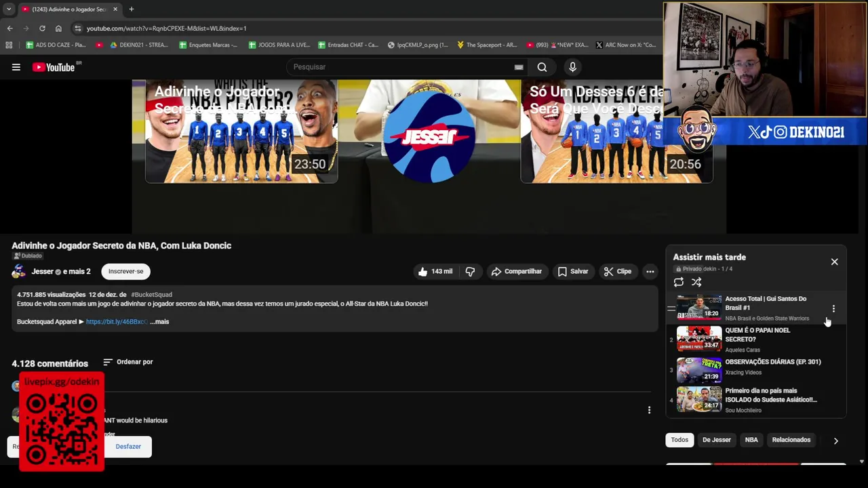
Task: Play OBSERVAÇÕES DIÁRIAS (EP. 301) thumbnail
Action: [x=699, y=370]
